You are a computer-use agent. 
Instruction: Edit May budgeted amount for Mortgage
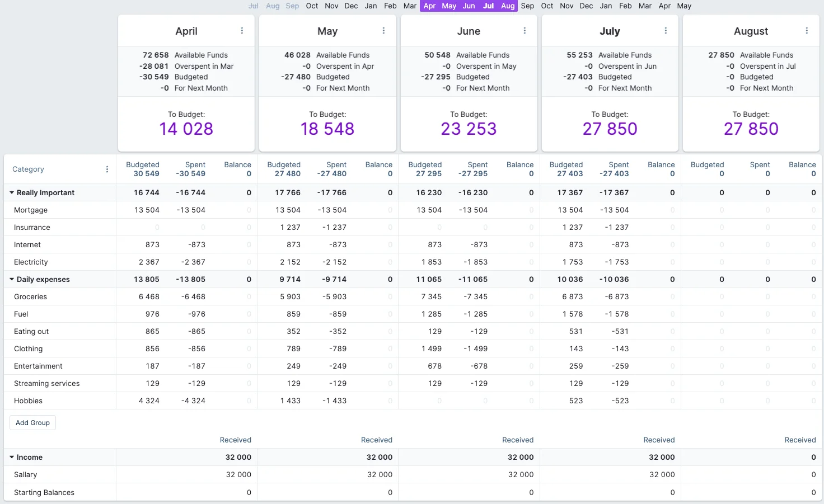tap(288, 210)
